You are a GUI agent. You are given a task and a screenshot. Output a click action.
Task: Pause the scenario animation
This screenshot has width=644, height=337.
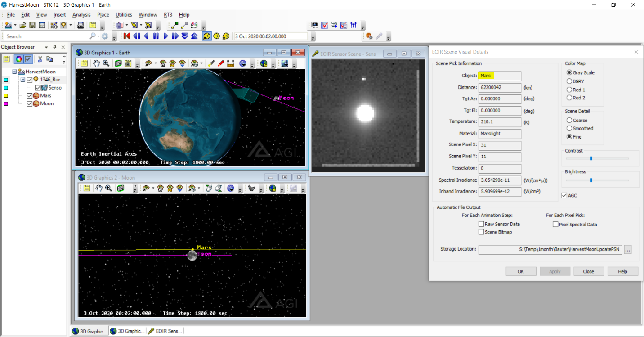point(156,36)
